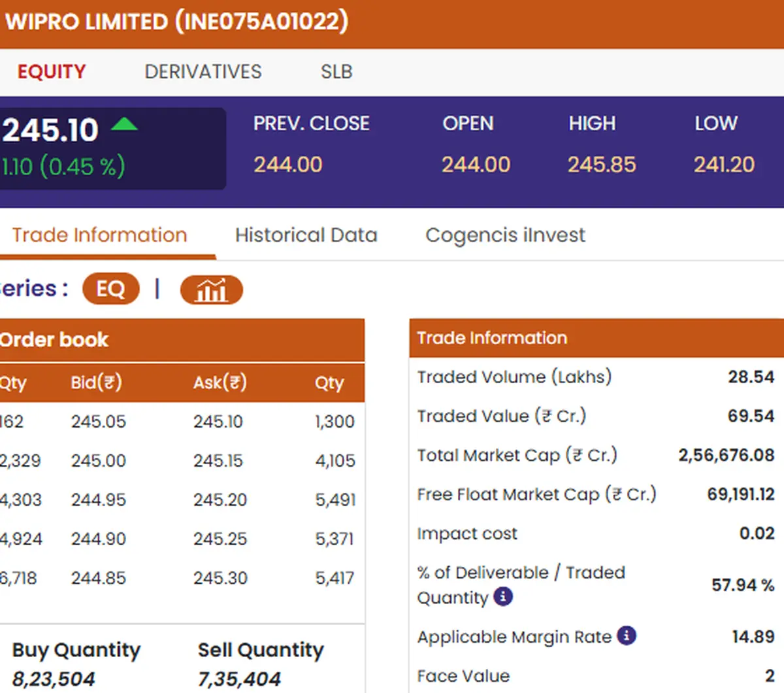Image resolution: width=784 pixels, height=693 pixels.
Task: Click the price change 1.10 (0.45 %)
Action: (x=63, y=167)
